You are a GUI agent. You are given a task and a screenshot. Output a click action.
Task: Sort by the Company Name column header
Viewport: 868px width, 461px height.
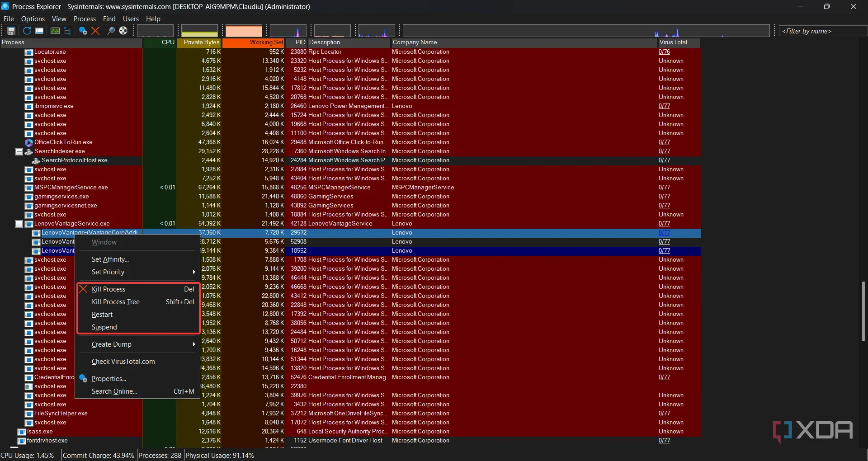(524, 42)
